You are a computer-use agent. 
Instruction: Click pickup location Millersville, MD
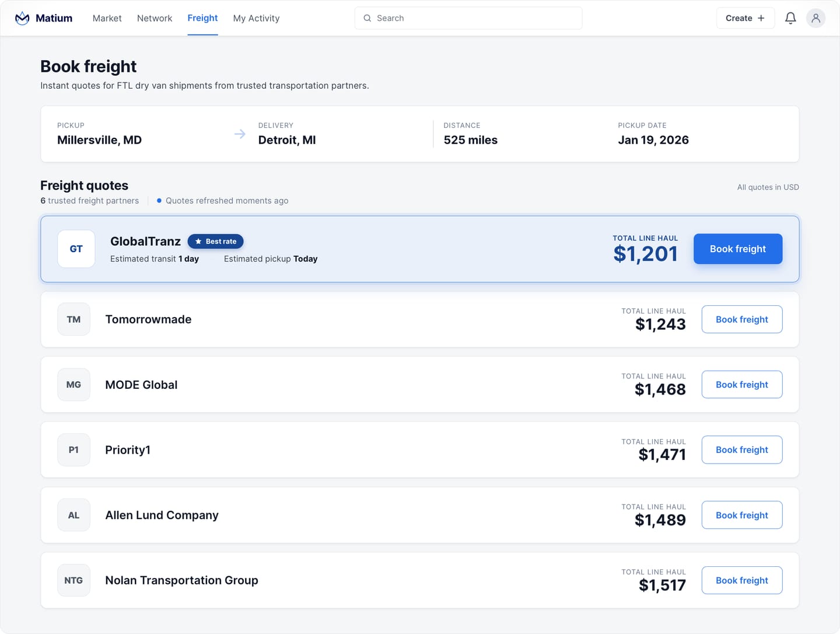click(99, 140)
